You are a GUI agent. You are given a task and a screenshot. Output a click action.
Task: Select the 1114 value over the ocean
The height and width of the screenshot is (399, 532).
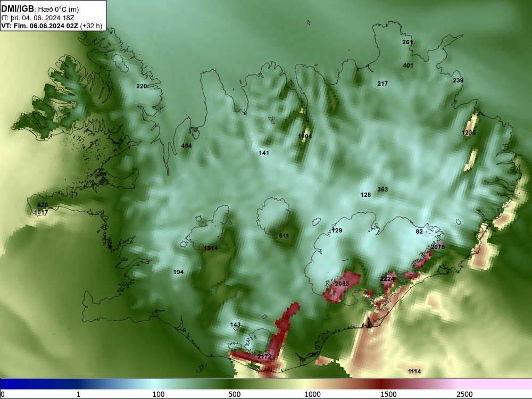click(x=414, y=371)
